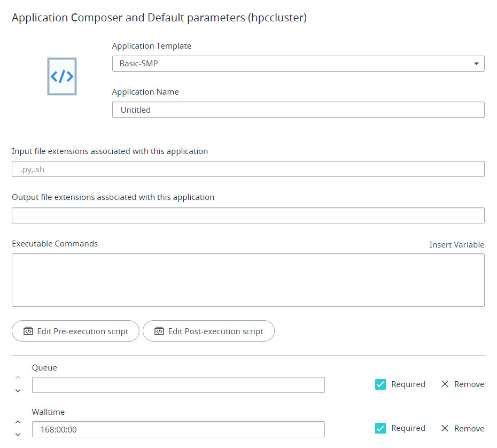Click the Walltime input field
Image resolution: width=497 pixels, height=448 pixels.
(178, 429)
